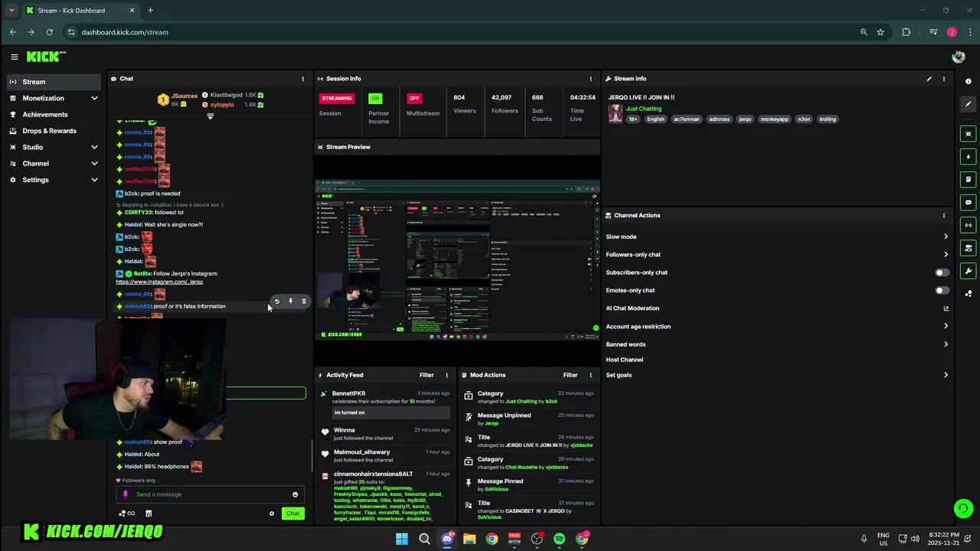Toggle the notes widget icon in sidebar
Image resolution: width=980 pixels, height=551 pixels.
[969, 180]
